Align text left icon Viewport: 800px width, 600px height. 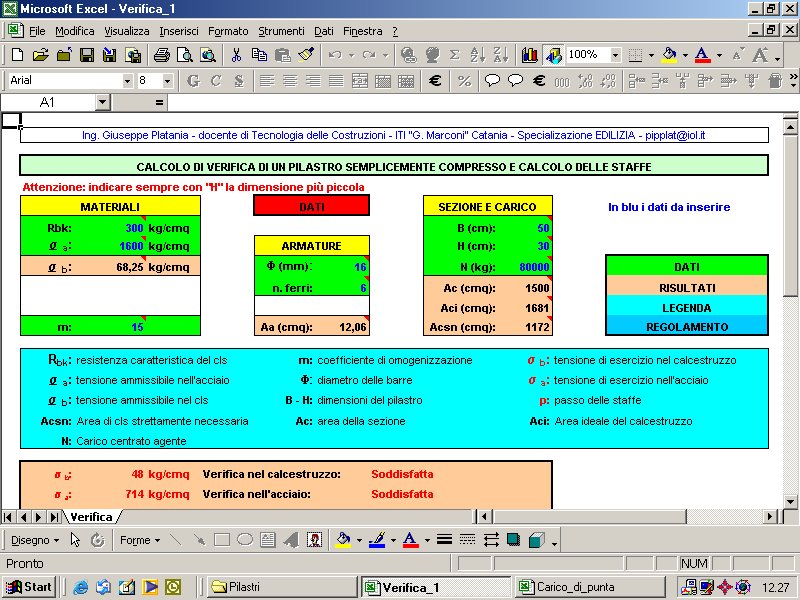[x=267, y=81]
